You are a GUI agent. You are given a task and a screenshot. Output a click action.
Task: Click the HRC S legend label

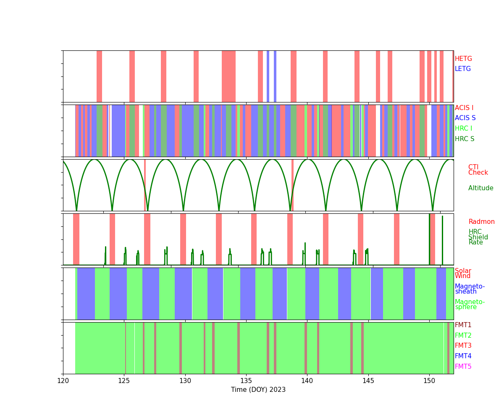pos(464,139)
